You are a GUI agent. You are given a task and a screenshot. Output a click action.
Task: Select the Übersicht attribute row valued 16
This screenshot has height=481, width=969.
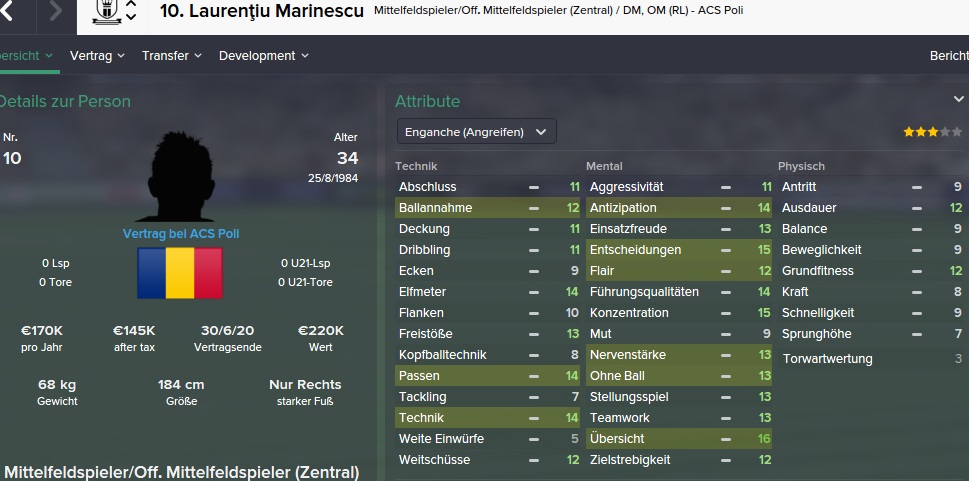679,439
